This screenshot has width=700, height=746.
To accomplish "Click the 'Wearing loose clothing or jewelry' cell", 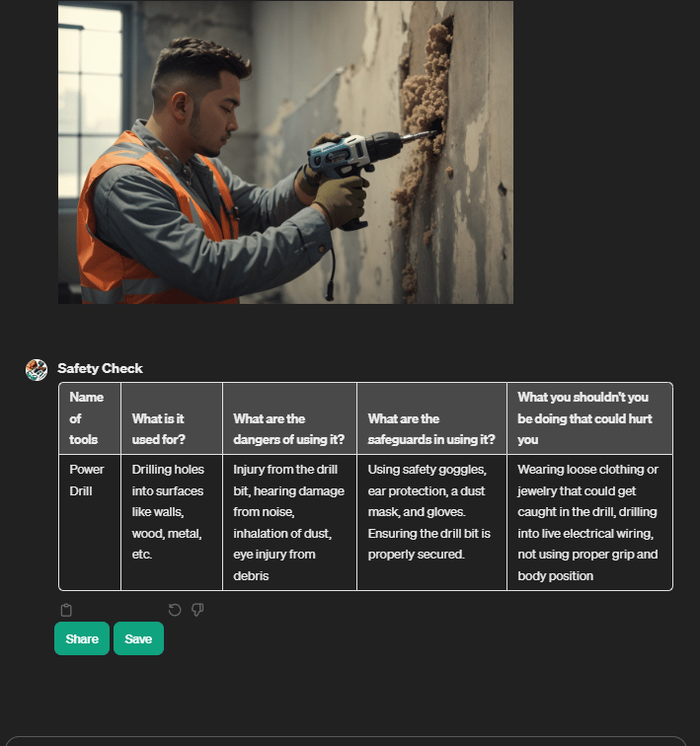I will click(589, 522).
